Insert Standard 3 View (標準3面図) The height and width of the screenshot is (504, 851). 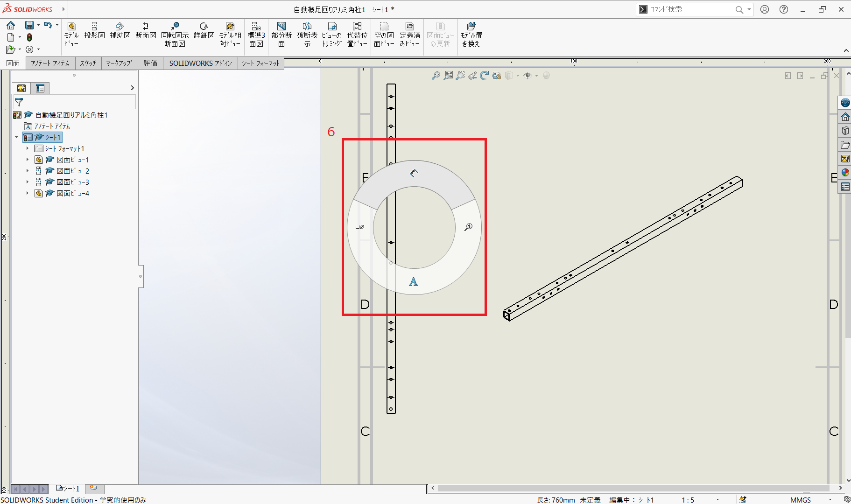point(256,34)
